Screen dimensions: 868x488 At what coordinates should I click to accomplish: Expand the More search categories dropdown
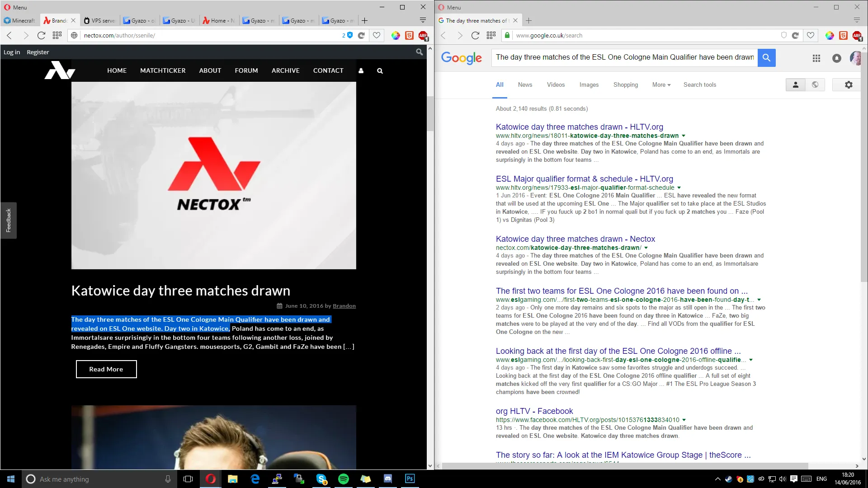pyautogui.click(x=661, y=84)
